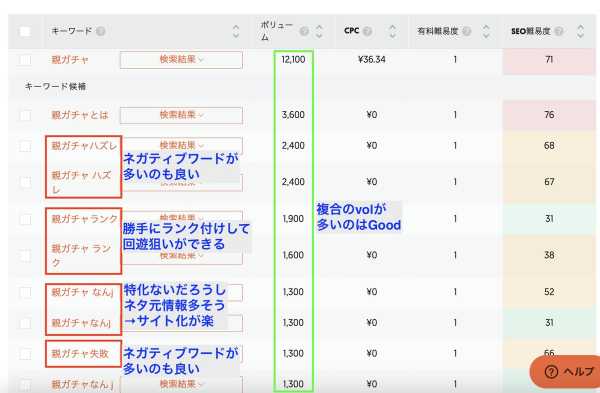Sort by the CPC column arrows
The image size is (600, 393).
pos(392,31)
